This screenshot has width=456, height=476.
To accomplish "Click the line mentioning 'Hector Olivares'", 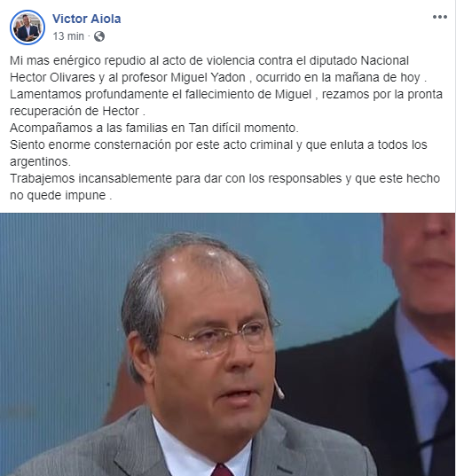I will (218, 77).
